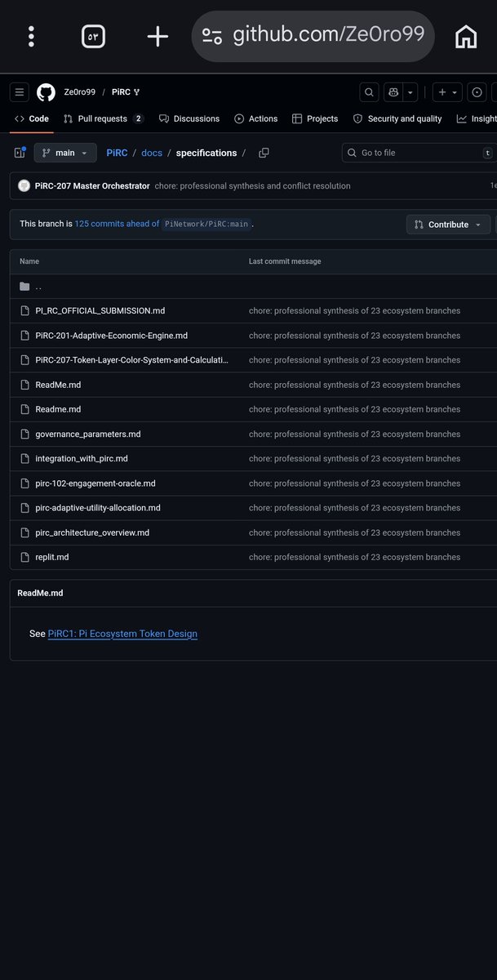This screenshot has width=497, height=980.
Task: Open the Ze0ro99 owner profile link
Action: point(78,92)
